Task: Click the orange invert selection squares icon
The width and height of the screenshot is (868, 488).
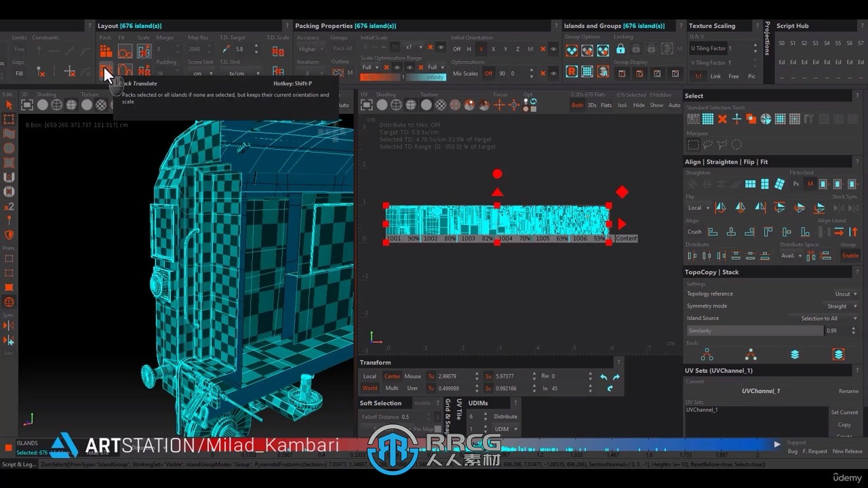Action: point(751,119)
